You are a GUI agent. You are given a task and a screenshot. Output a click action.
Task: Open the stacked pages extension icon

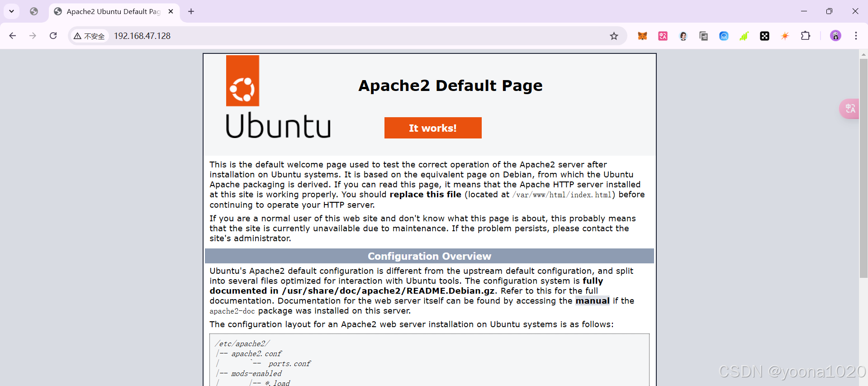(703, 36)
